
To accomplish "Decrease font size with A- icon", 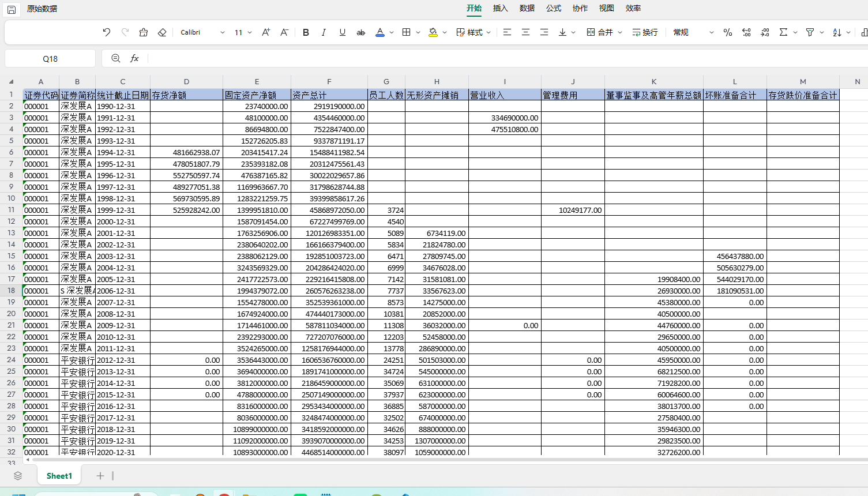I will click(x=284, y=32).
